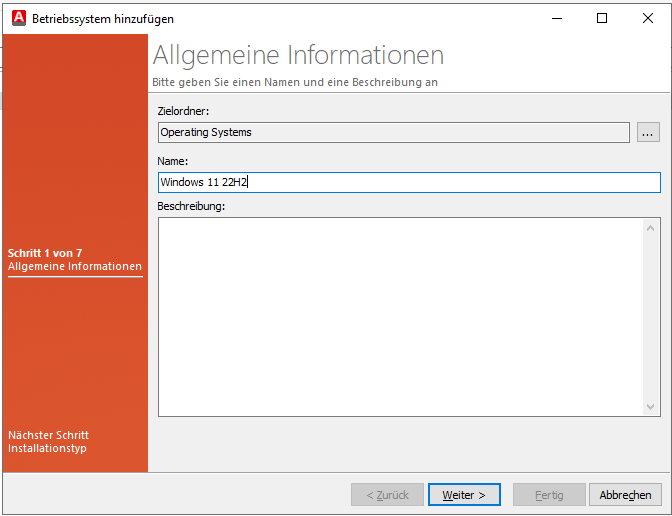
Task: Click the Beschreibung label
Action: pyautogui.click(x=191, y=206)
